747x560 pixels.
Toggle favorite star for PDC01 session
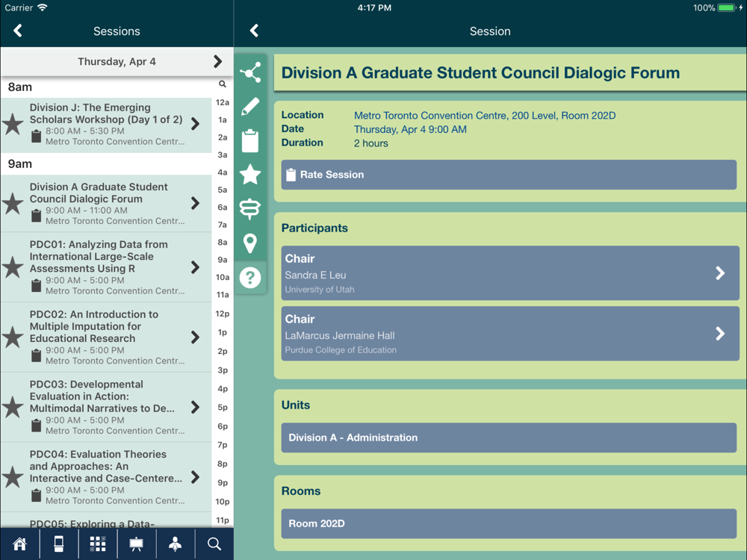click(13, 267)
